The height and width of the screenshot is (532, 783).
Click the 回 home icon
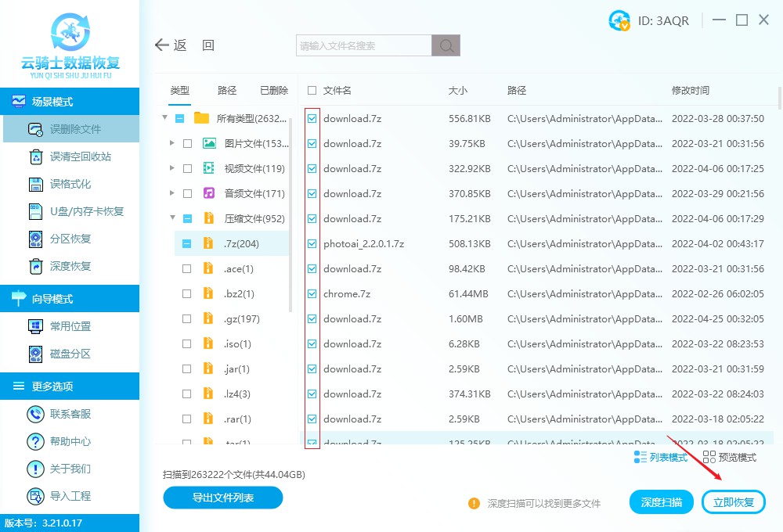pos(208,45)
